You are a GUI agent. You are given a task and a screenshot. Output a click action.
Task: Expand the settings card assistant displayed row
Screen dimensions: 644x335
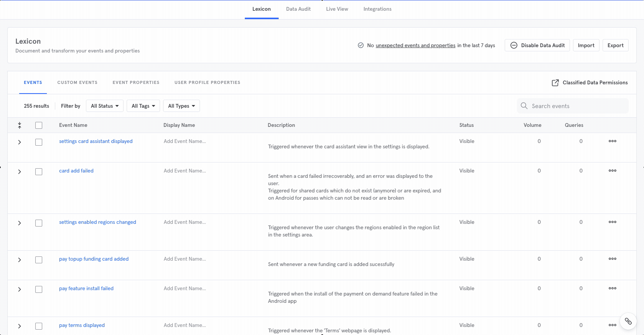click(20, 142)
